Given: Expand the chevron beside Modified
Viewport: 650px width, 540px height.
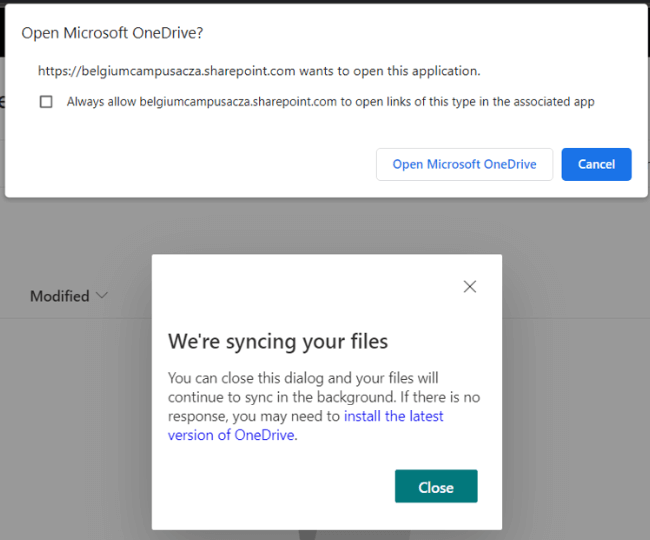Looking at the screenshot, I should 101,296.
